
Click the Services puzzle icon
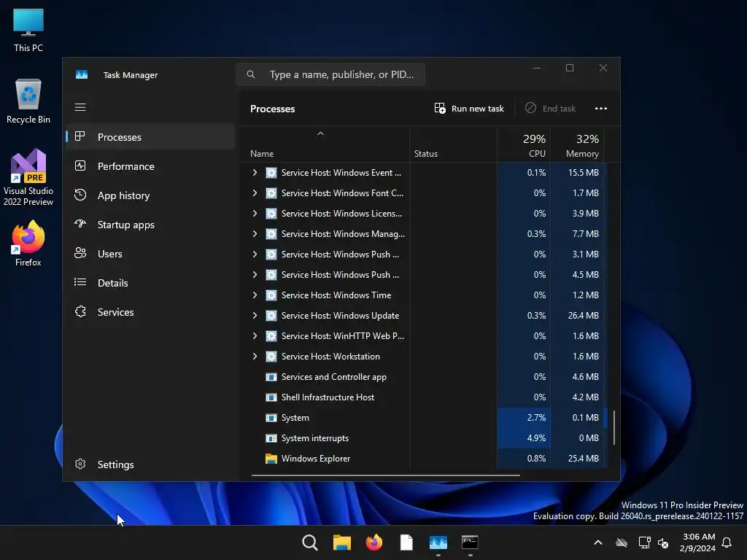(x=80, y=311)
